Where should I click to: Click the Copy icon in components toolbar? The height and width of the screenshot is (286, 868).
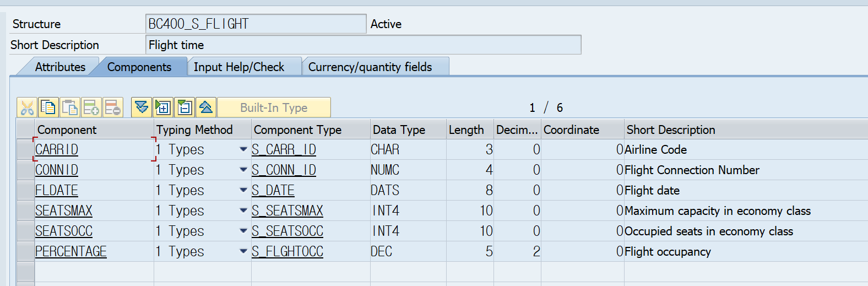pos(48,107)
